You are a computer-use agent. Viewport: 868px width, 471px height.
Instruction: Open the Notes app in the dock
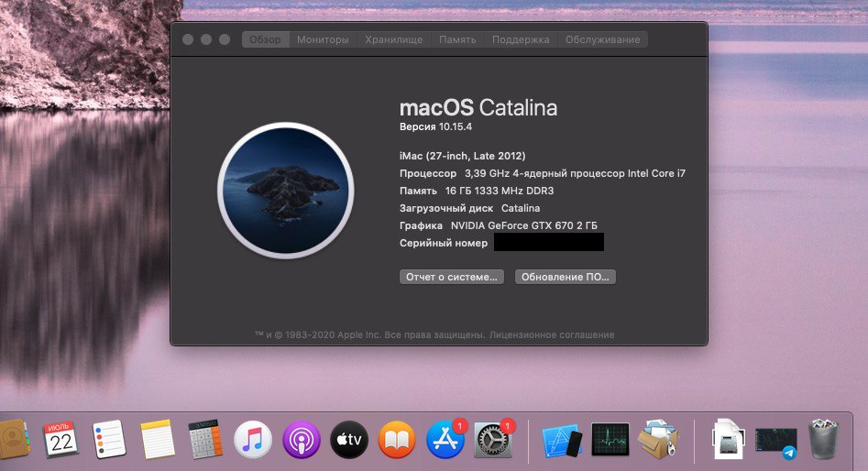(x=158, y=440)
